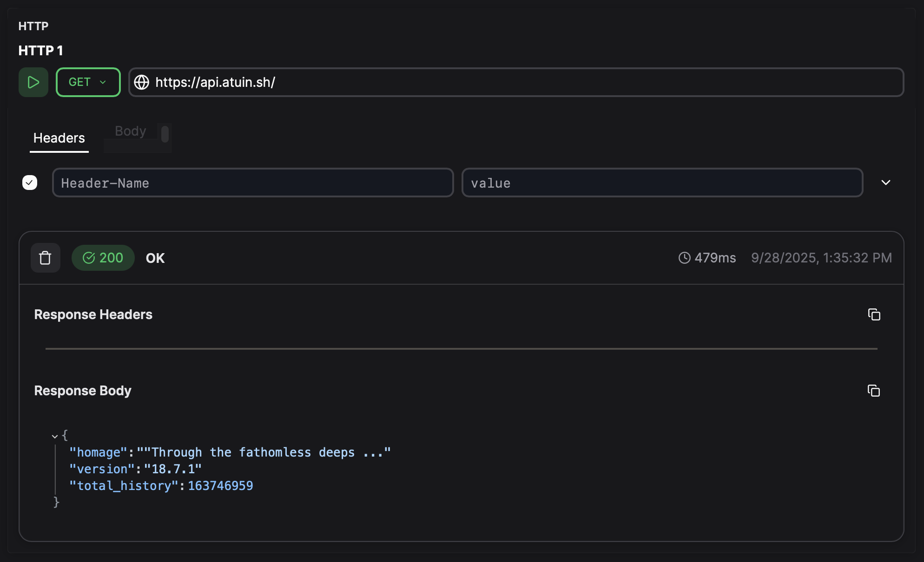Image resolution: width=924 pixels, height=562 pixels.
Task: Click the clock icon next to 479ms
Action: coord(684,258)
